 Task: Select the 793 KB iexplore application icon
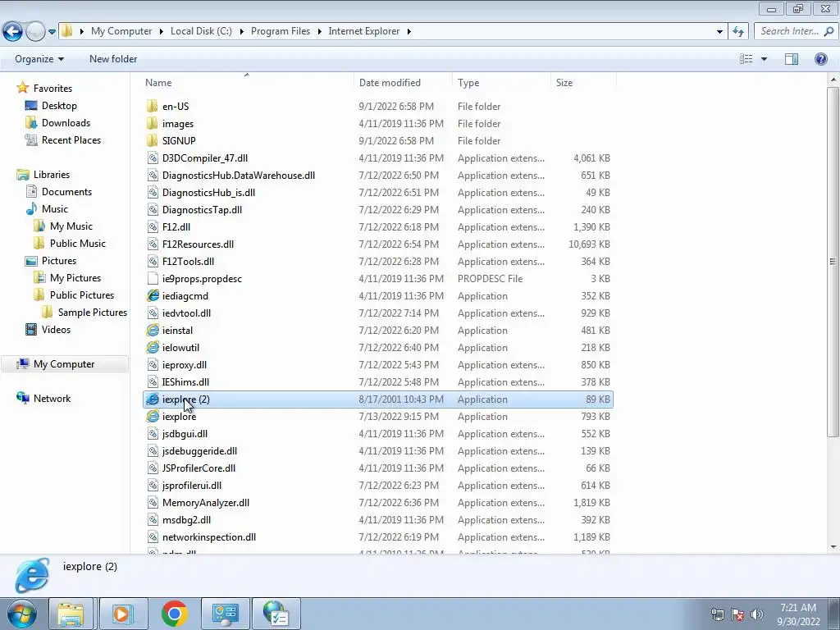point(153,416)
